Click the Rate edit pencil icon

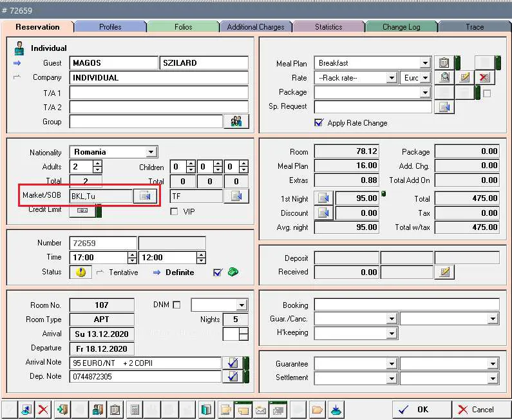[x=464, y=77]
